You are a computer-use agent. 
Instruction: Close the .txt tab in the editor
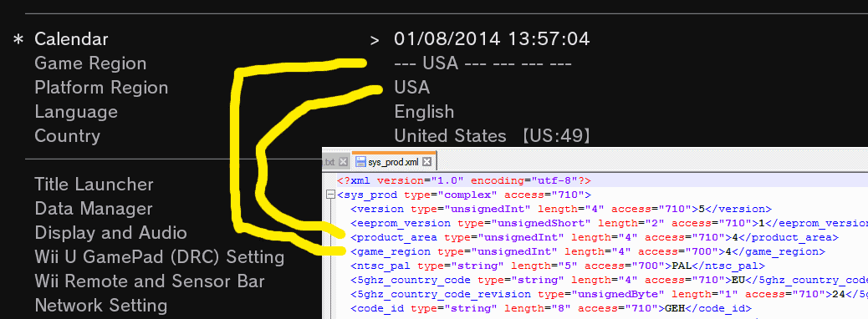[343, 162]
